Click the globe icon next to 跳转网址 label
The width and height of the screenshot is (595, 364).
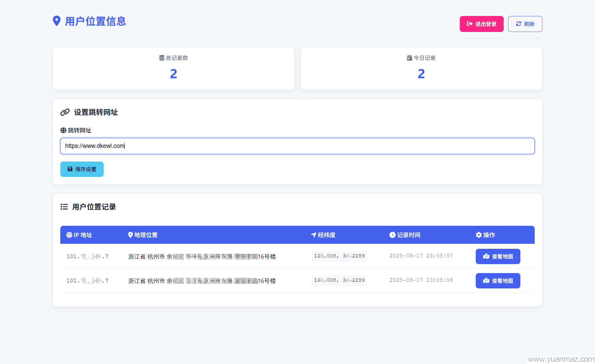pyautogui.click(x=63, y=130)
